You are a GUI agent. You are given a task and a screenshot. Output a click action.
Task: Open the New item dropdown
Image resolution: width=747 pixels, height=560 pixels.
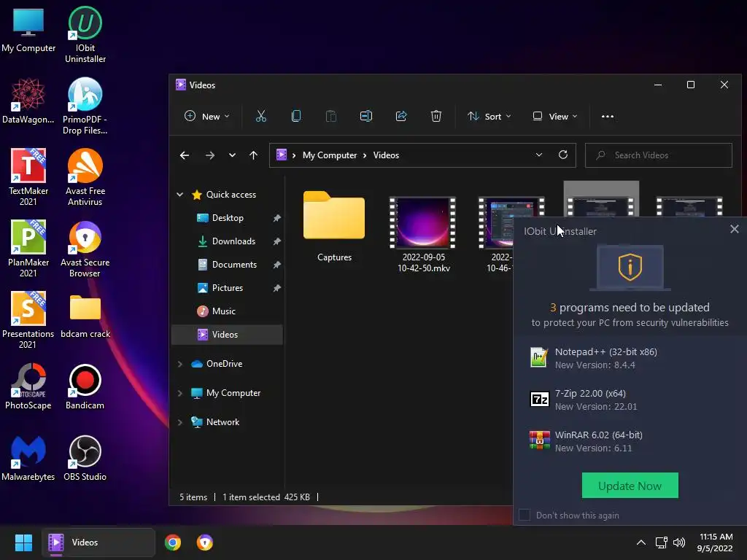pos(206,116)
